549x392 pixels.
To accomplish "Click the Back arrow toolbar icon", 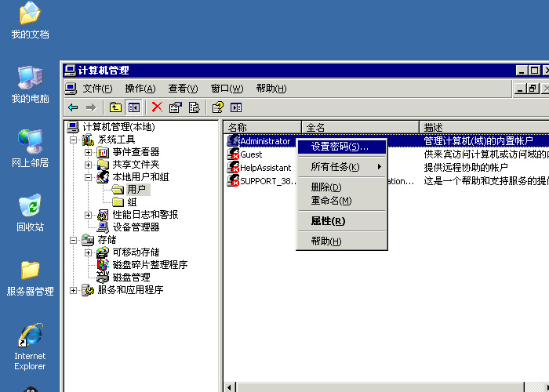I will click(x=73, y=107).
